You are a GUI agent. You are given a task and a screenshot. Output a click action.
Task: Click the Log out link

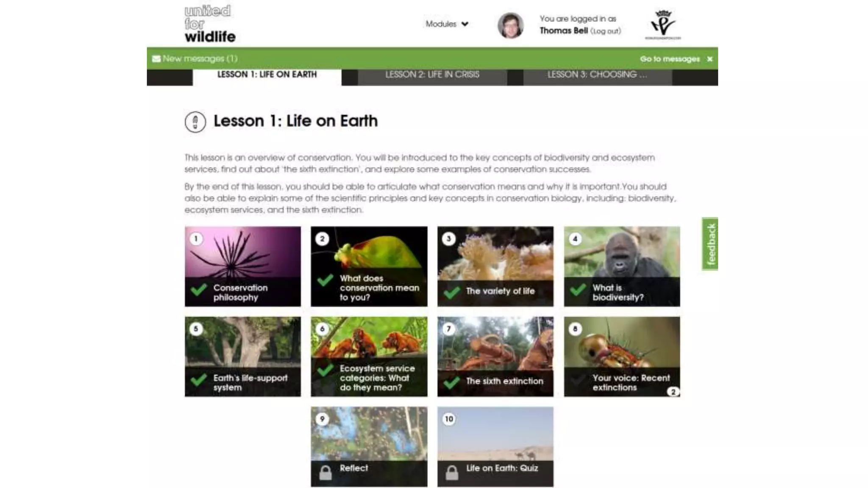click(606, 31)
